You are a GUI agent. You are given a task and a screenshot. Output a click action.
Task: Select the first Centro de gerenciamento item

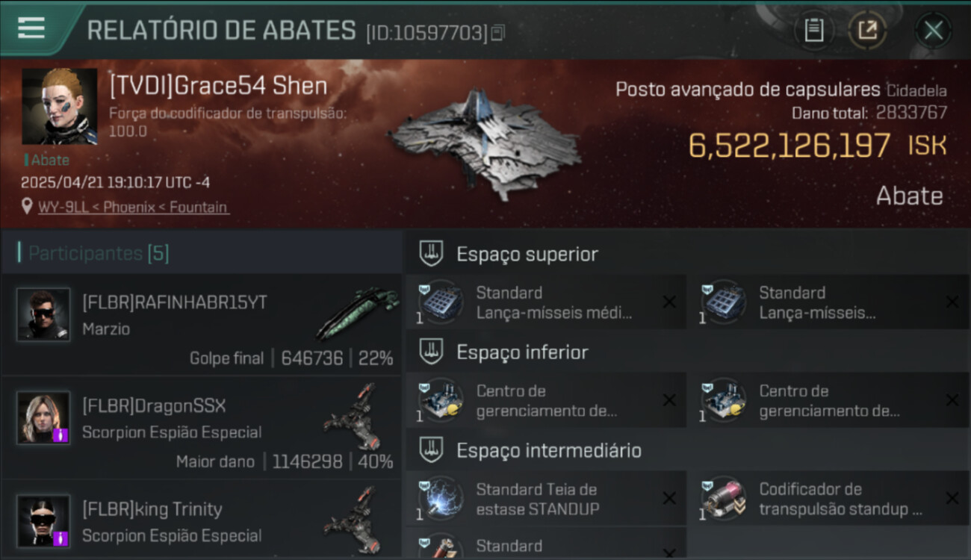546,400
